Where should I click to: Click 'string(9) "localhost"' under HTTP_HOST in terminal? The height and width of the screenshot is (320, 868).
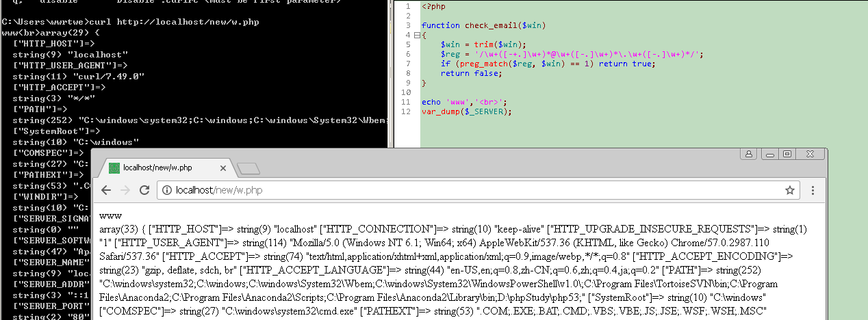pyautogui.click(x=70, y=54)
